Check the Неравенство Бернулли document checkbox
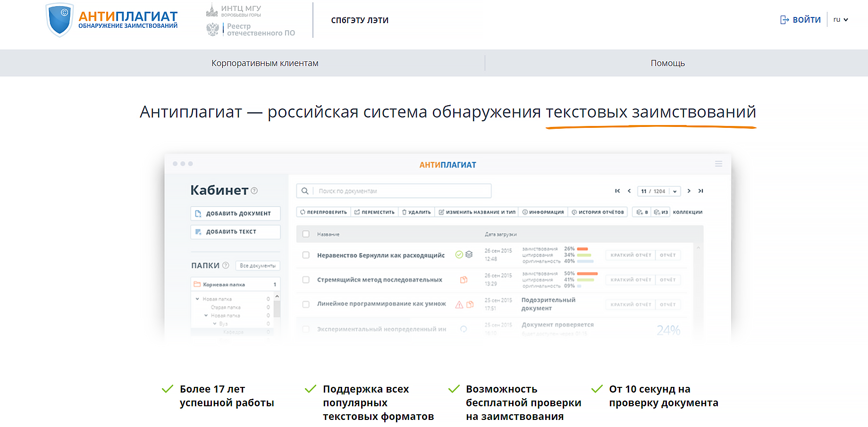The image size is (868, 427). pos(306,255)
